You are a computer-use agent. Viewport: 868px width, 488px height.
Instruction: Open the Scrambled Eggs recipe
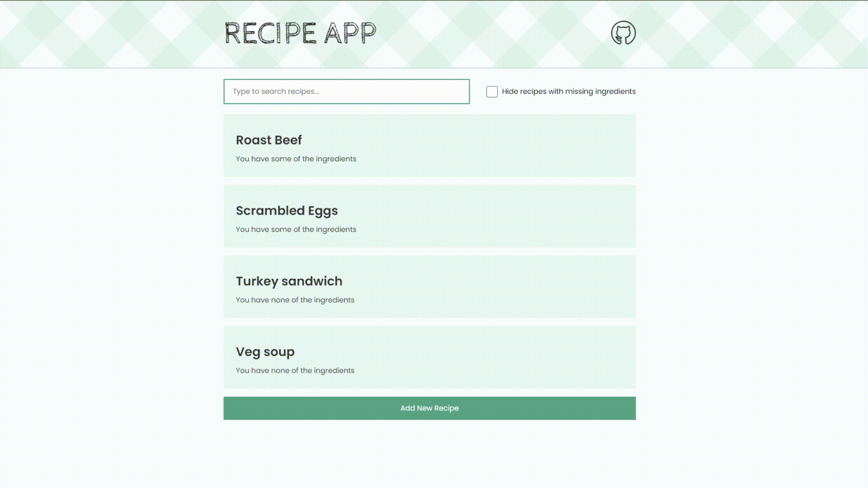(429, 216)
